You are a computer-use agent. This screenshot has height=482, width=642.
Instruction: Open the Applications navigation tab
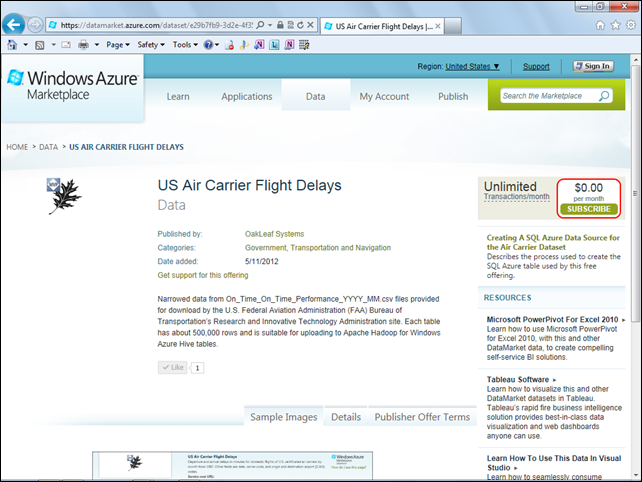(x=246, y=97)
